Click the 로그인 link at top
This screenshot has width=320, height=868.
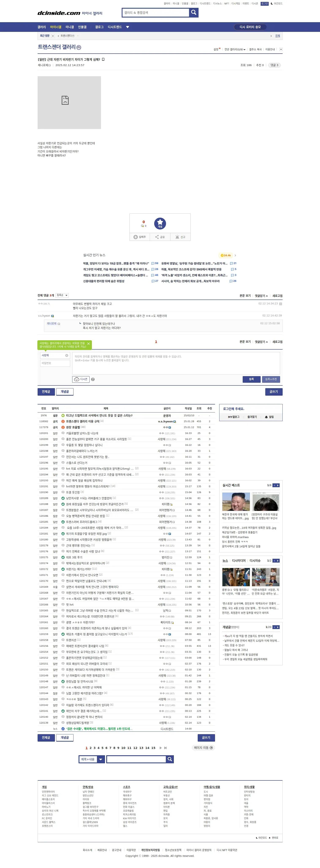tap(265, 4)
